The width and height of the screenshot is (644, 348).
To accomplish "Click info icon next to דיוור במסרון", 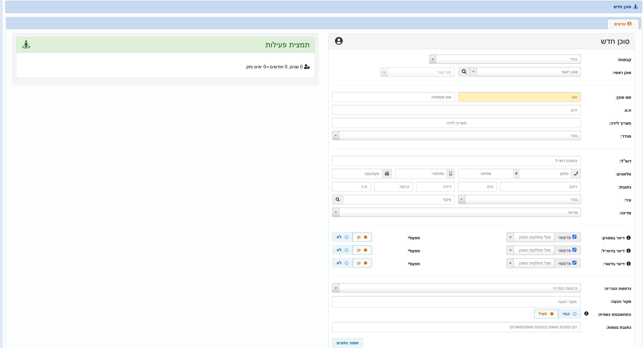I will (629, 238).
